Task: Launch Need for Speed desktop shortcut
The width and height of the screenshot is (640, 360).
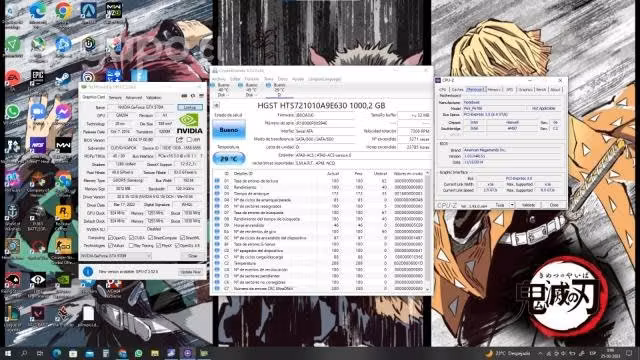Action: tap(38, 145)
